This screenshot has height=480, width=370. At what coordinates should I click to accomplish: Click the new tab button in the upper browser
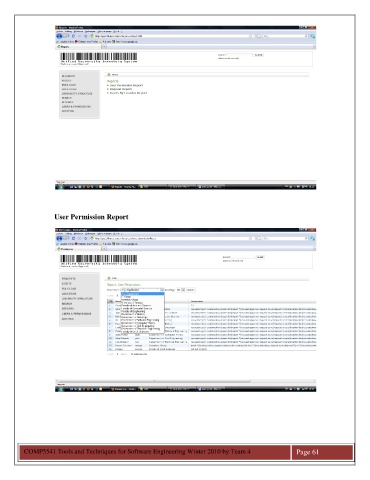point(104,47)
